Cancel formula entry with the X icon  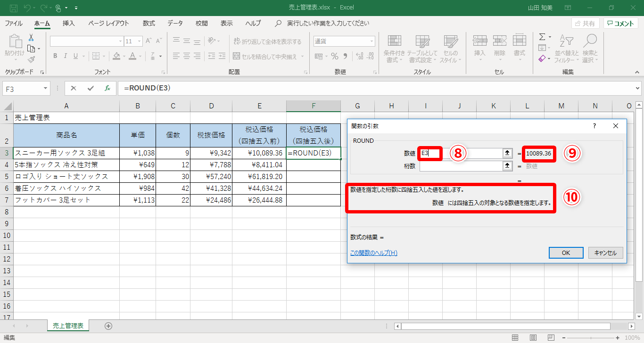(74, 88)
